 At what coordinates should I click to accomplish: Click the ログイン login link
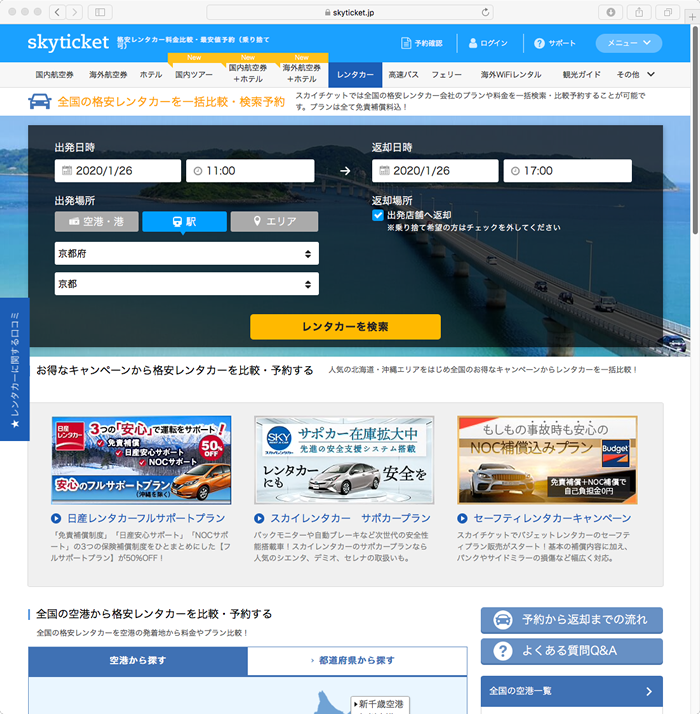point(488,43)
